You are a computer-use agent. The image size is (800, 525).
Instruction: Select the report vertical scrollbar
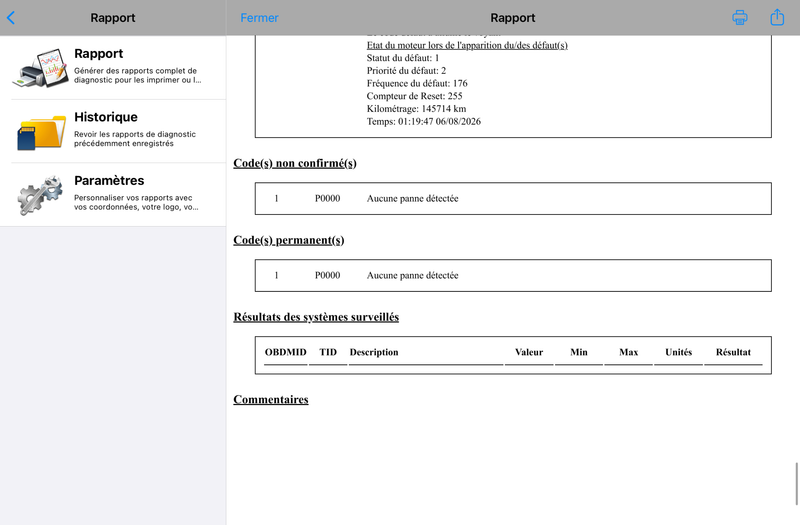coord(796,484)
